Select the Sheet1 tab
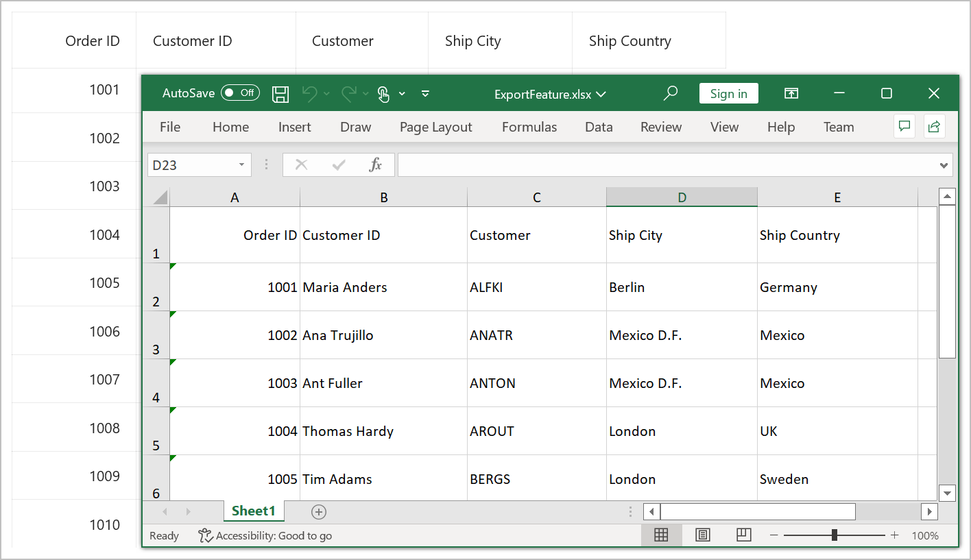The width and height of the screenshot is (971, 560). click(x=254, y=511)
